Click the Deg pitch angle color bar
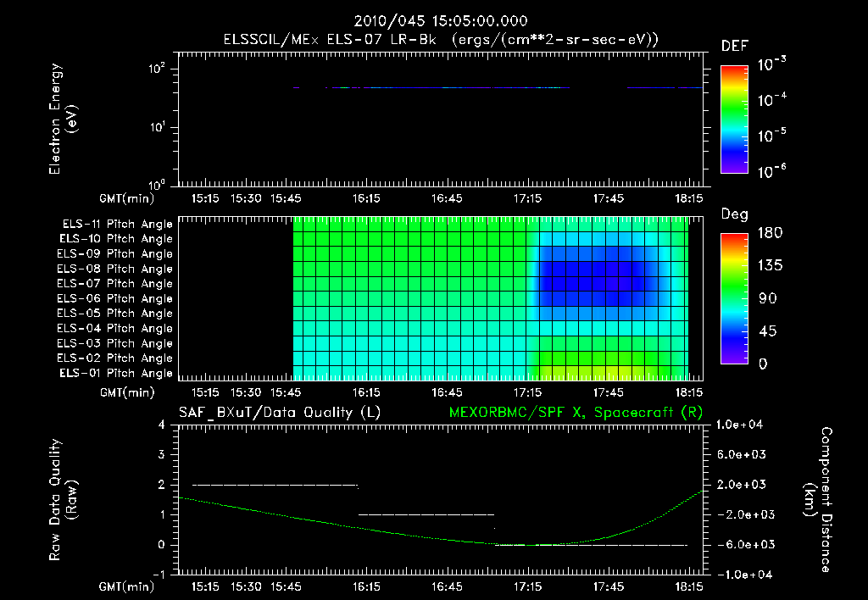This screenshot has height=600, width=868. [734, 298]
